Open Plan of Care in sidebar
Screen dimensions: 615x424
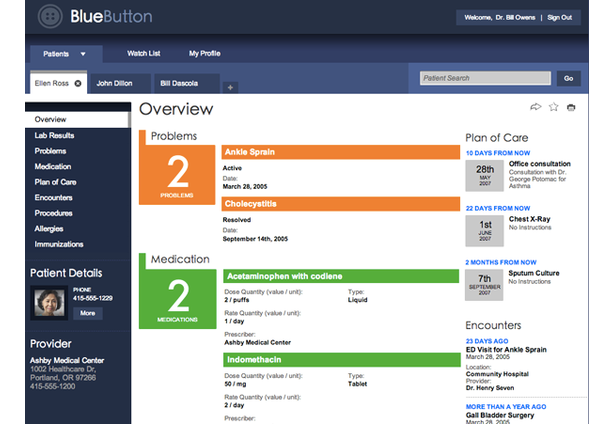coord(55,182)
